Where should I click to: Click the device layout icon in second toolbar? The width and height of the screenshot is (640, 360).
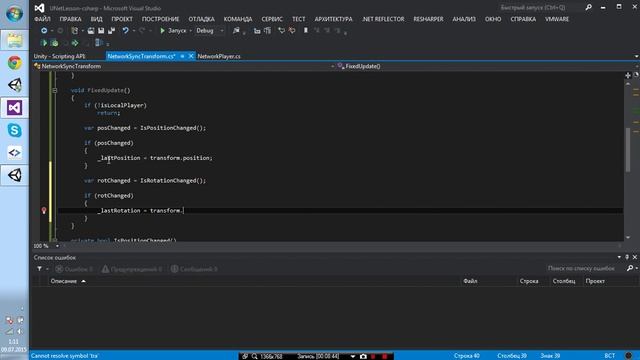pos(98,43)
